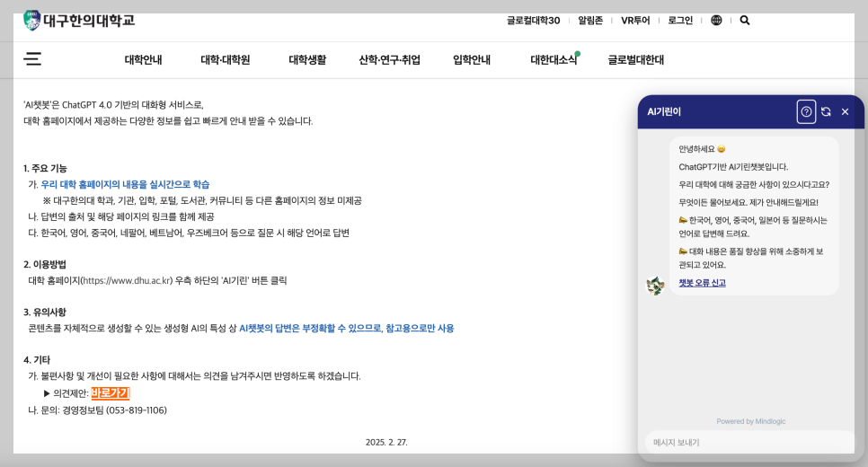This screenshot has height=467, width=868.
Task: Open chatbot help question-mark icon
Action: click(806, 111)
